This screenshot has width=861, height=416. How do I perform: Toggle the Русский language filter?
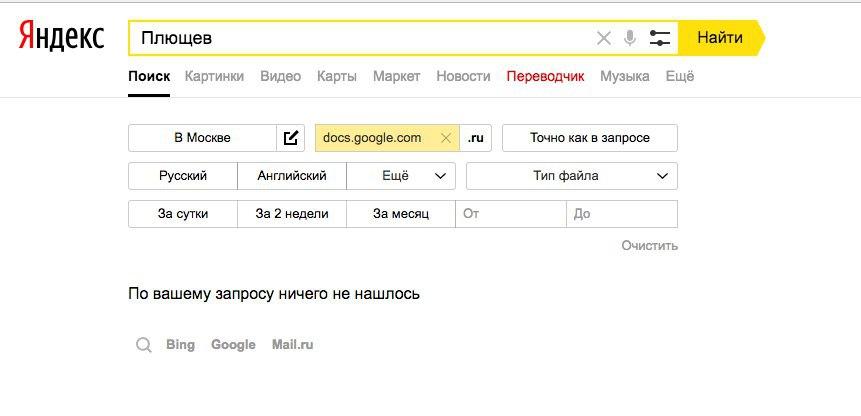coord(183,176)
